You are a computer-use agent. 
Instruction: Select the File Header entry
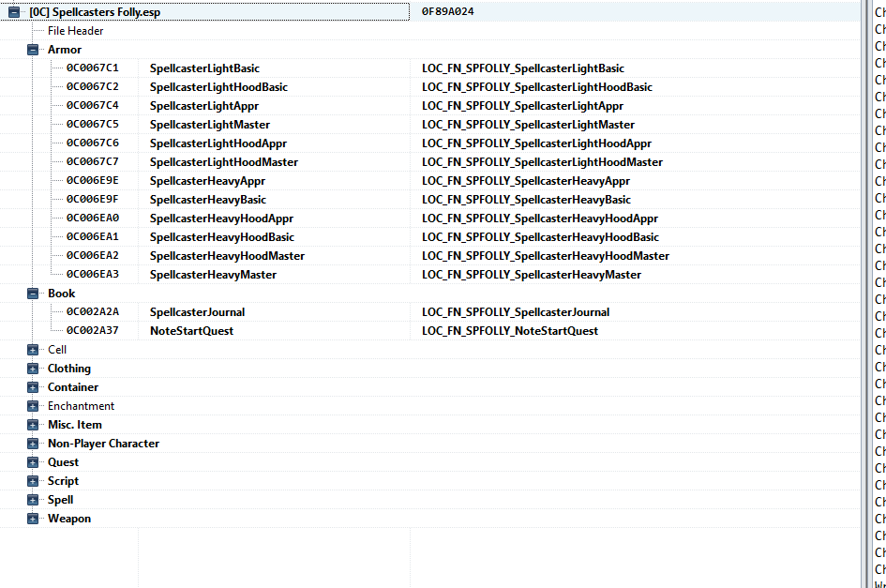(x=75, y=31)
